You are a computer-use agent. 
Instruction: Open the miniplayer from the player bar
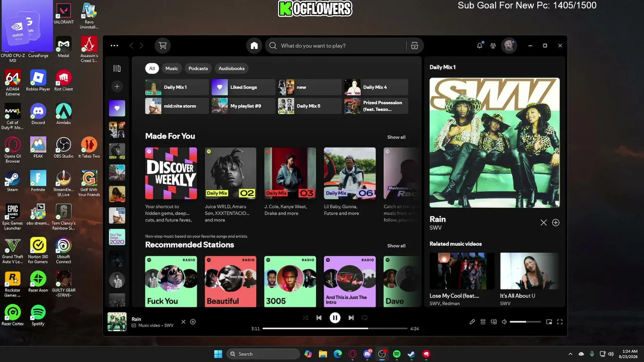tap(549, 322)
